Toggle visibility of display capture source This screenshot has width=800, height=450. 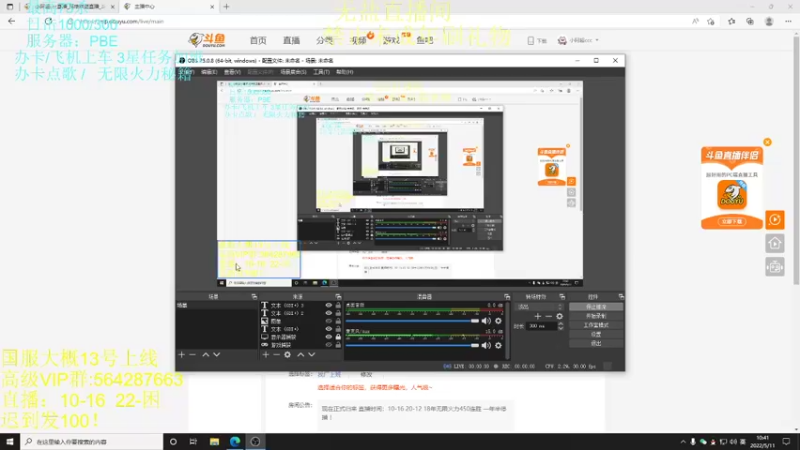[329, 337]
